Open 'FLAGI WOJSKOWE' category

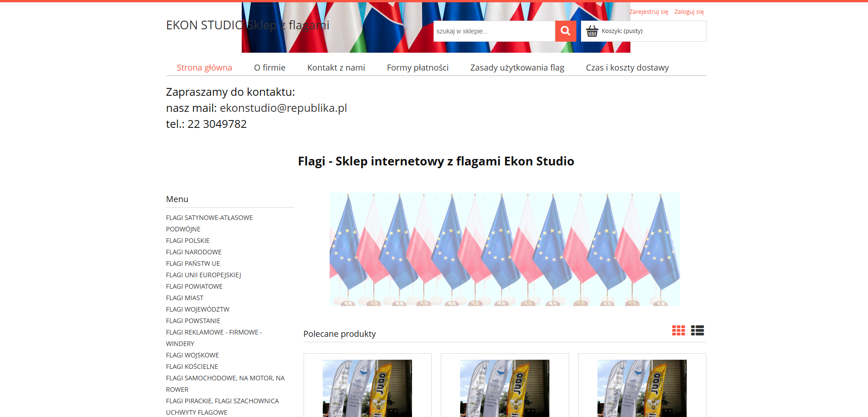(192, 355)
